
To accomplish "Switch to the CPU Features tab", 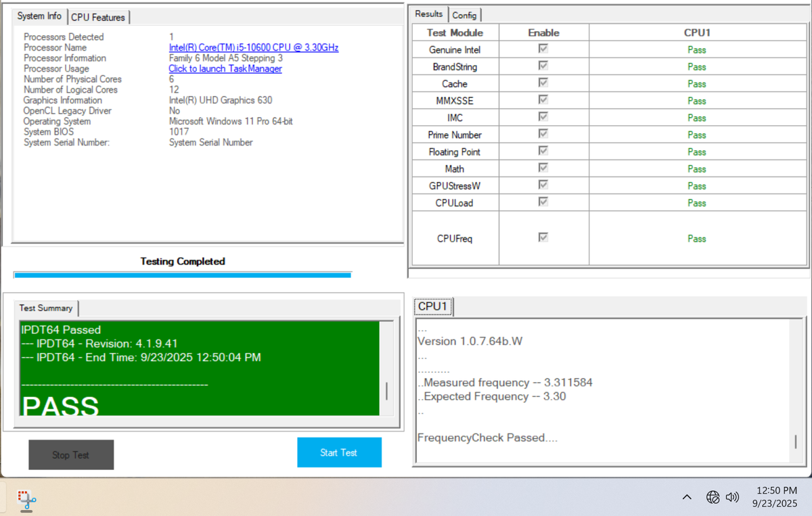I will (x=98, y=18).
